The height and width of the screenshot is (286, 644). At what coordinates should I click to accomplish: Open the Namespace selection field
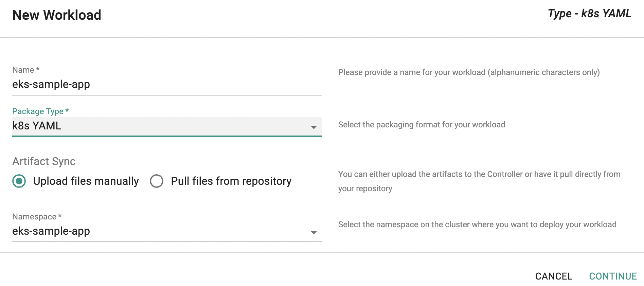[167, 232]
